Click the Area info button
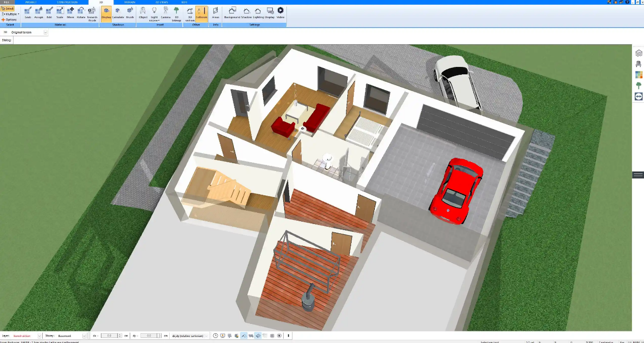This screenshot has height=343, width=644. [216, 13]
